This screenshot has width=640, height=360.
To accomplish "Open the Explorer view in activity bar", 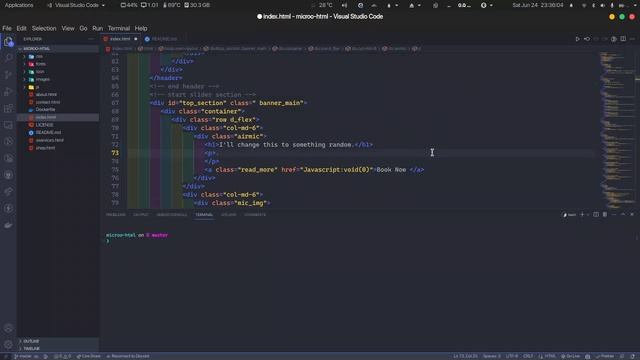I will coord(8,42).
